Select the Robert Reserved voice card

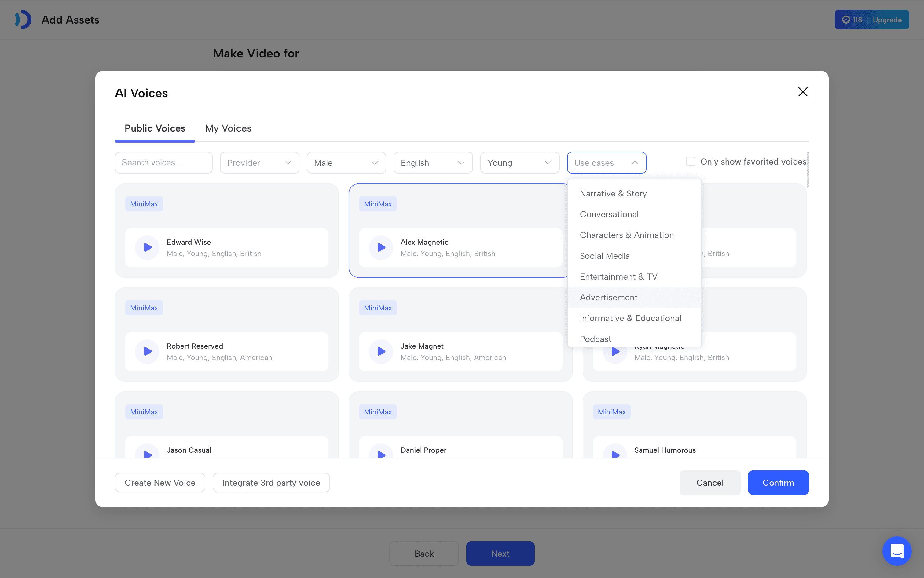point(226,335)
